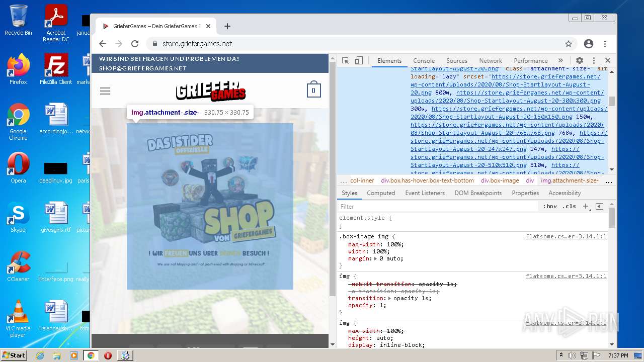Open flatsome.css source link for .box-image img
Screen dimensions: 644x362
(x=566, y=236)
